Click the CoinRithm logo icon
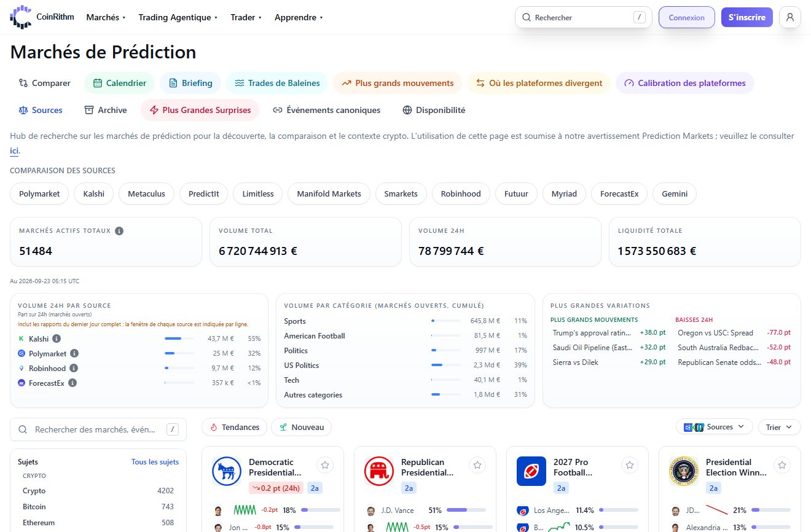Screen dimensions: 811x532 20,17
